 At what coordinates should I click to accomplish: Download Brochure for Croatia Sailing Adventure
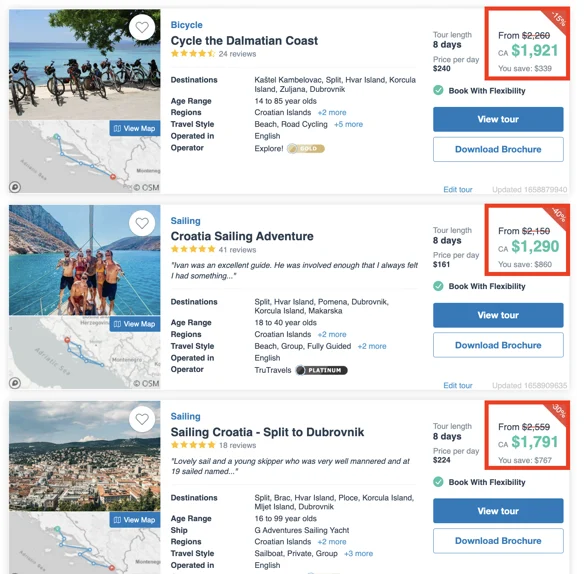(x=498, y=345)
